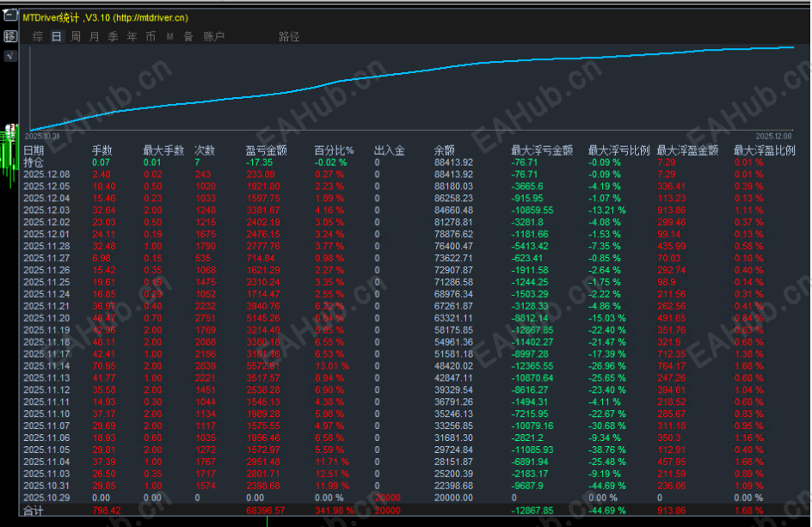Click the red deposit value 20000 on 2025.10.29
The width and height of the screenshot is (812, 527).
[x=387, y=498]
